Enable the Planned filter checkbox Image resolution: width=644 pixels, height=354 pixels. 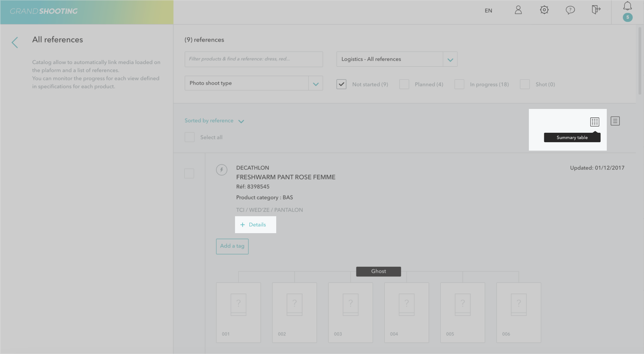coord(404,84)
